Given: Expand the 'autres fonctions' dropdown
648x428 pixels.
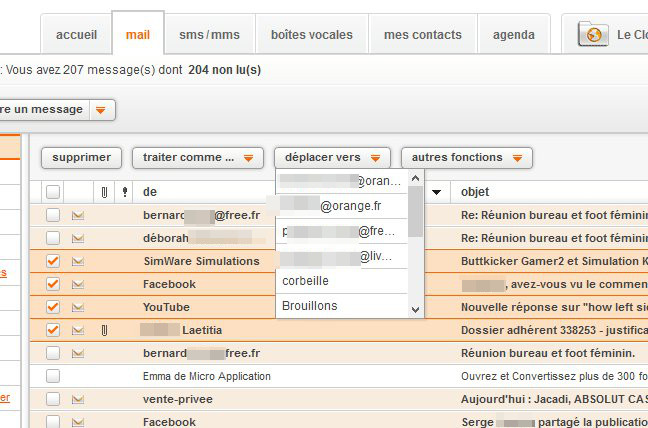Looking at the screenshot, I should point(466,158).
